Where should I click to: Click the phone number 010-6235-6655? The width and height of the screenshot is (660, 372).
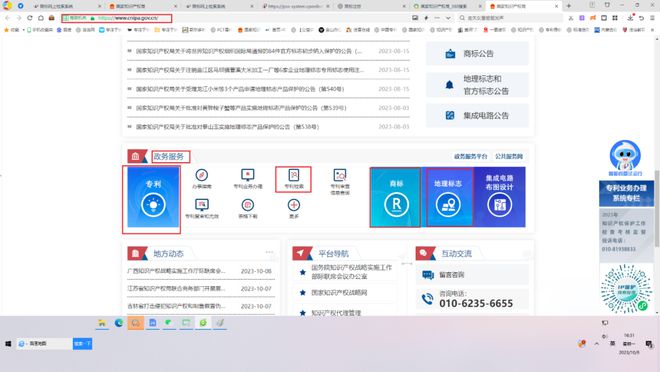[476, 303]
